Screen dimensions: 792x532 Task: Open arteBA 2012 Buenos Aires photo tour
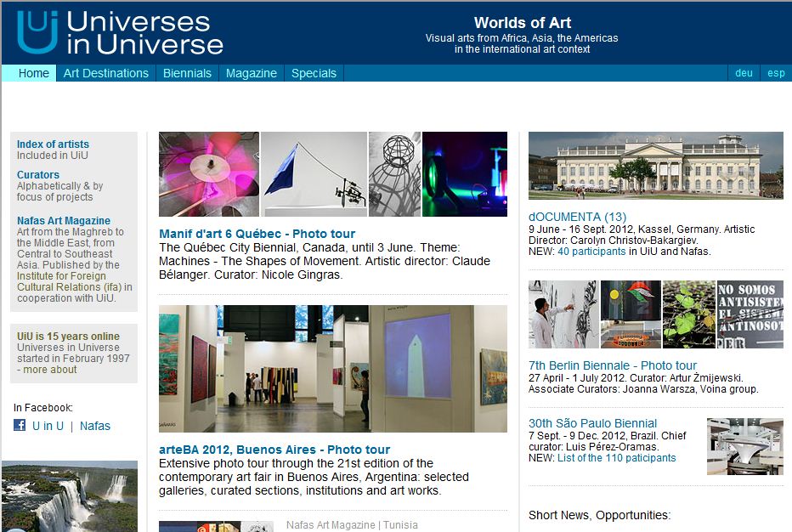(274, 450)
